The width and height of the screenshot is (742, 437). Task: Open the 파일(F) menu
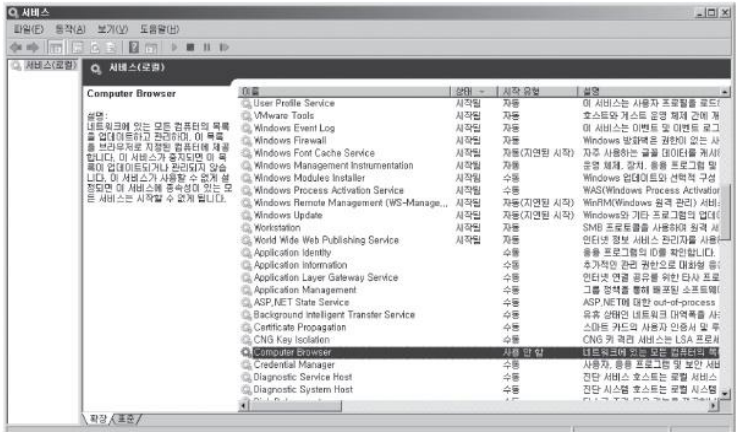(x=28, y=29)
